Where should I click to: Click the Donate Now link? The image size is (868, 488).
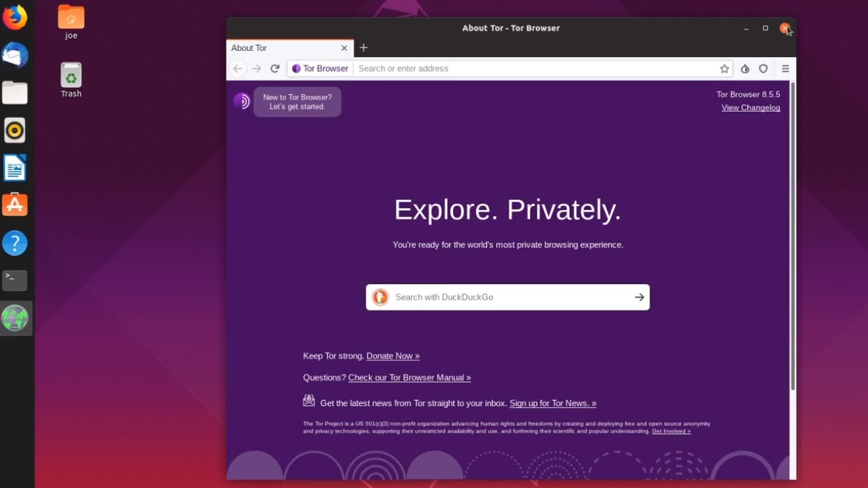(393, 356)
